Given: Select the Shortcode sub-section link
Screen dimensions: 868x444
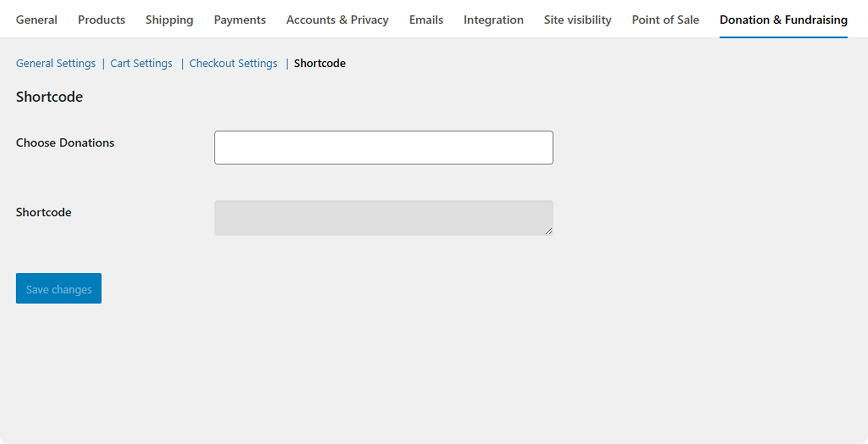Looking at the screenshot, I should (x=320, y=63).
